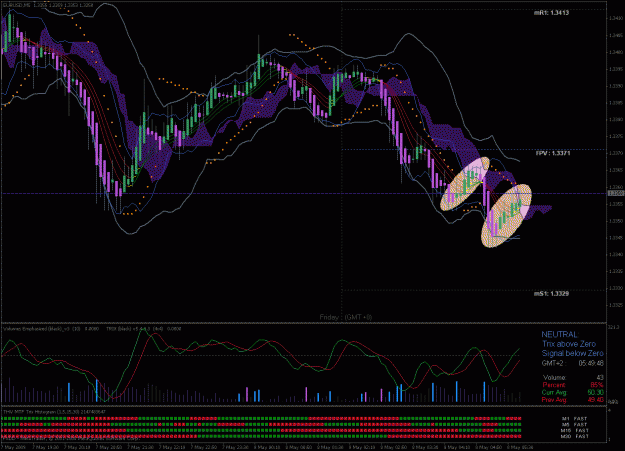Click the Volume: label in info panel
Screen dimensions: 625x451
click(x=554, y=377)
